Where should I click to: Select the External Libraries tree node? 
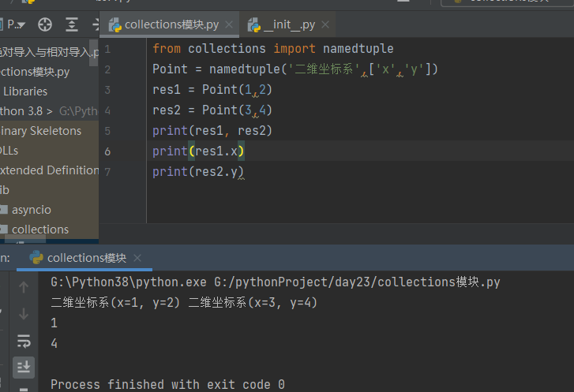tap(25, 91)
